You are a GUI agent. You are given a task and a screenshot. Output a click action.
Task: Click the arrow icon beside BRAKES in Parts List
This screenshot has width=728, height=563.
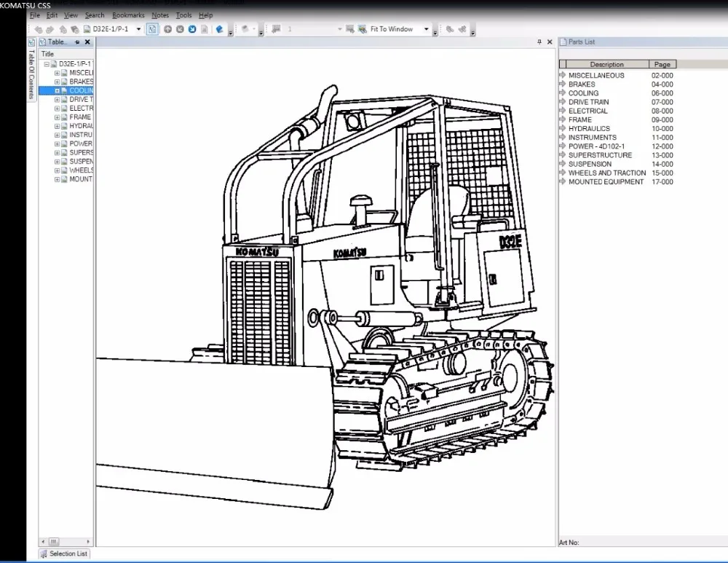tap(562, 84)
